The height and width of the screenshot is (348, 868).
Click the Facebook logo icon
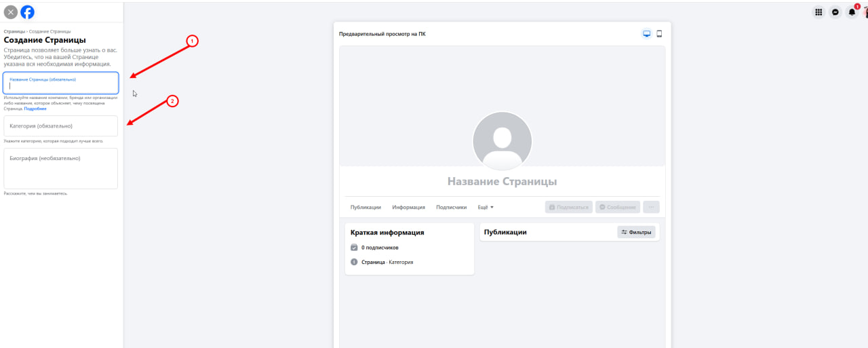tap(27, 12)
